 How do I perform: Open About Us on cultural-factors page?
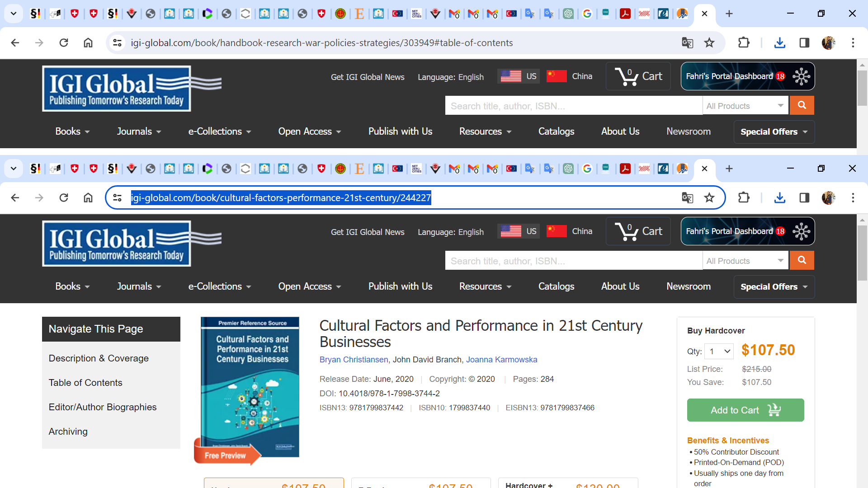pyautogui.click(x=620, y=286)
